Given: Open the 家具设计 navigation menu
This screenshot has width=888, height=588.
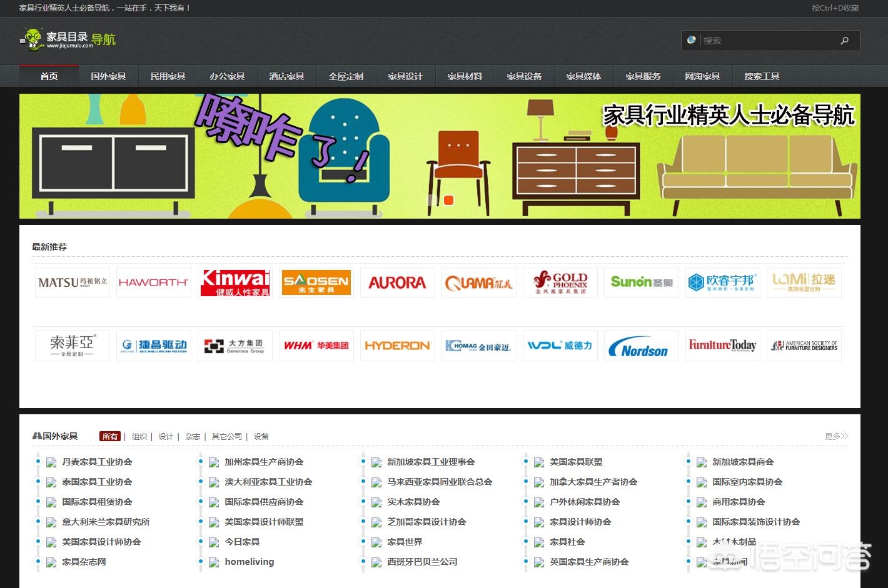Looking at the screenshot, I should point(405,76).
